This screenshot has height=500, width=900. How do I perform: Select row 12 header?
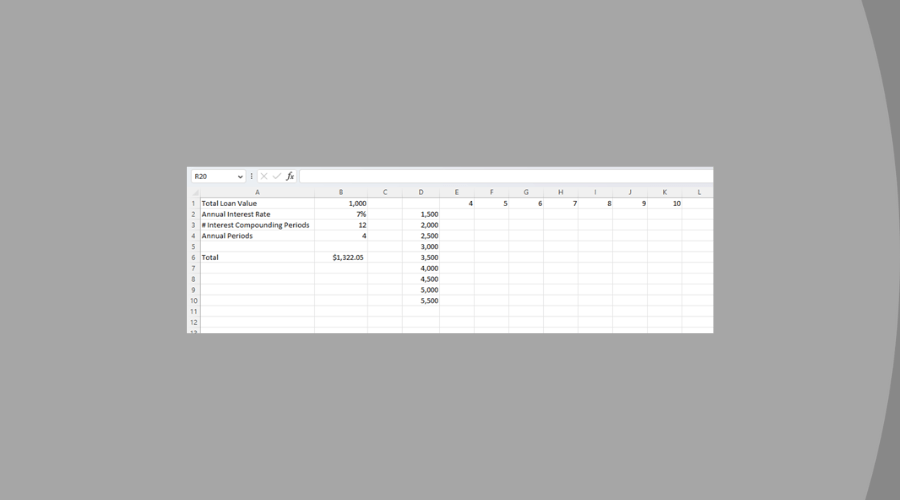[x=194, y=323]
